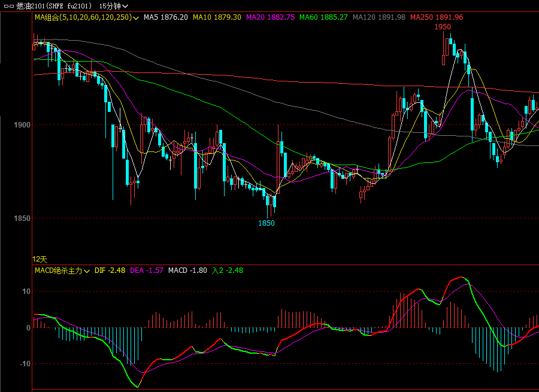Click the MACD axis label 0
This screenshot has height=392, width=539.
tap(29, 328)
